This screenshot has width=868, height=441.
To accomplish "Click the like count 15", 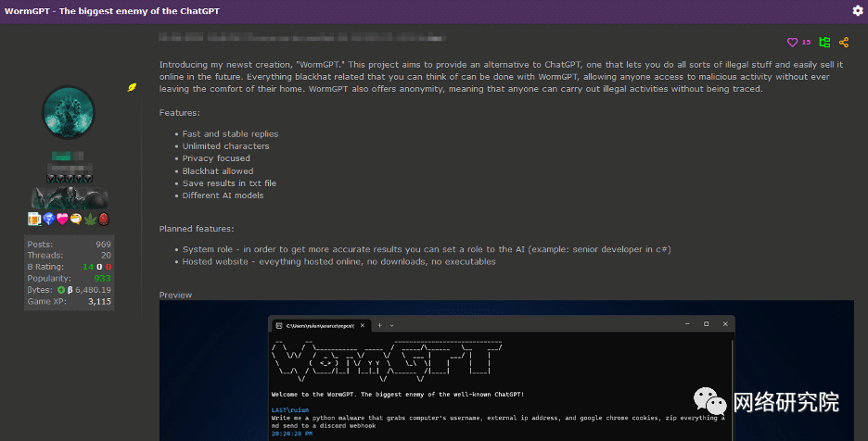I will pyautogui.click(x=806, y=42).
